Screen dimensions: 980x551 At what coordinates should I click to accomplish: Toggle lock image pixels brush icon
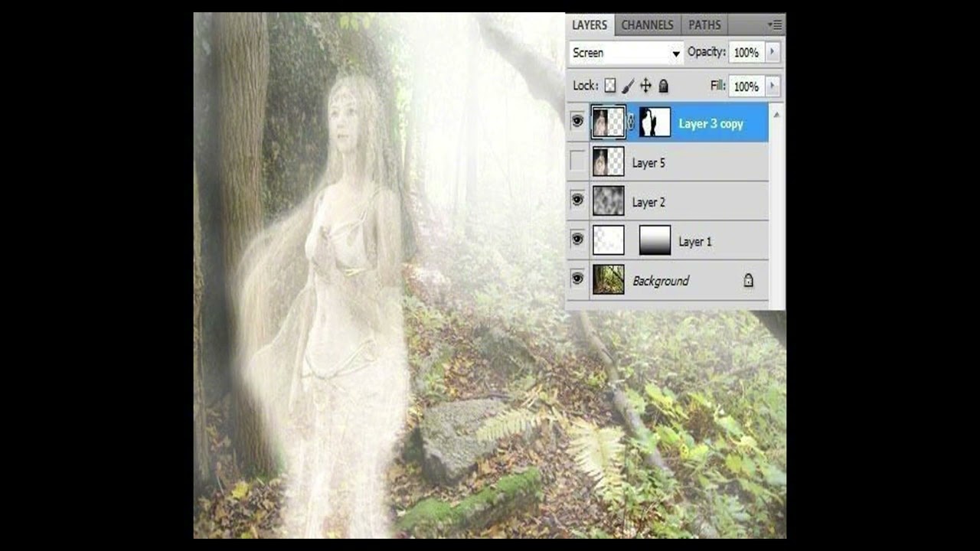pyautogui.click(x=628, y=86)
